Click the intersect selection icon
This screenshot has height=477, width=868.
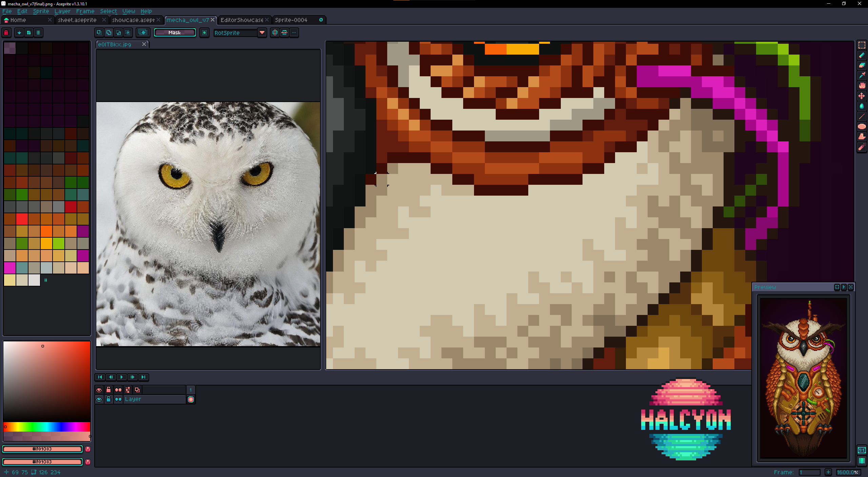coord(128,33)
